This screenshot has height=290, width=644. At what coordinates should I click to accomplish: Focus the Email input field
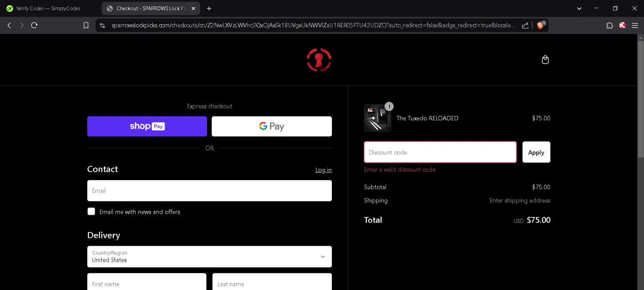[x=210, y=191]
